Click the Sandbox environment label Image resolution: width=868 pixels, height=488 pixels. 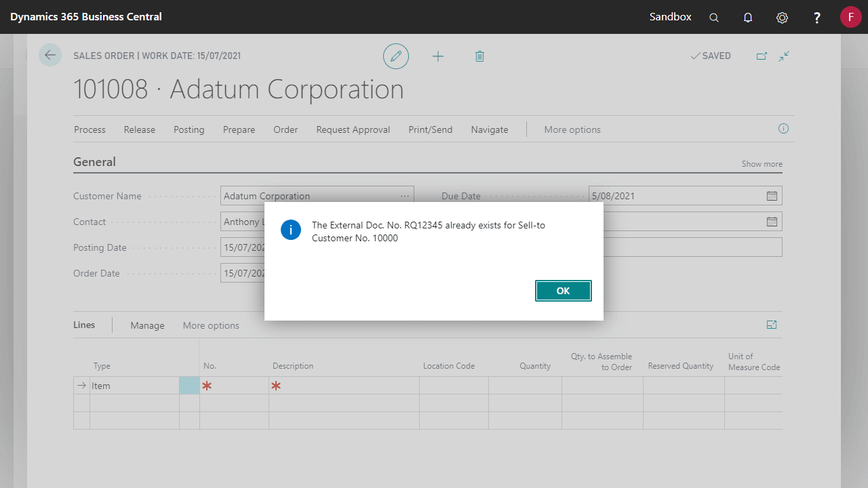pos(671,16)
